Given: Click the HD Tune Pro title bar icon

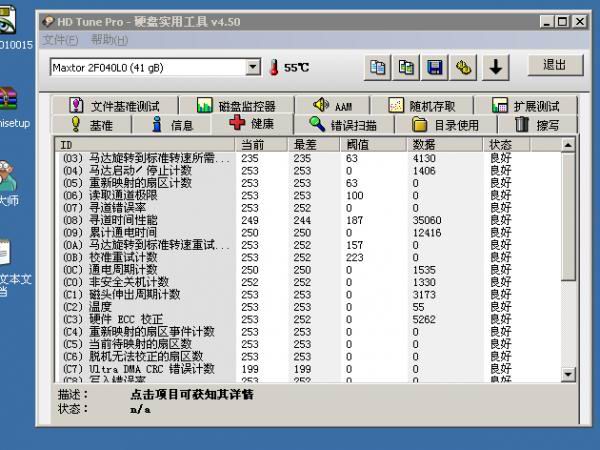Looking at the screenshot, I should click(x=48, y=21).
